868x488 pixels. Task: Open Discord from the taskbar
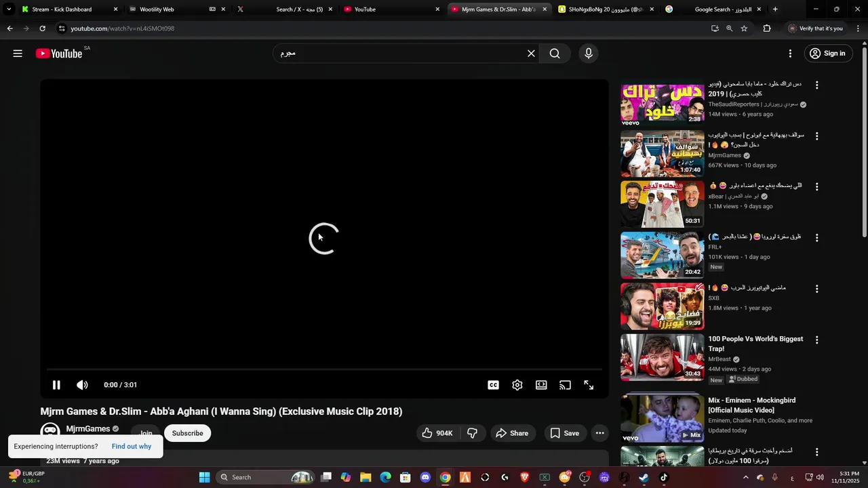coord(425,477)
